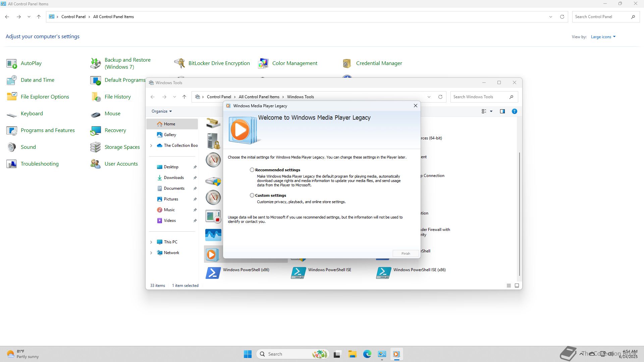The image size is (644, 362).
Task: Expand the Network tree node
Action: [x=151, y=253]
